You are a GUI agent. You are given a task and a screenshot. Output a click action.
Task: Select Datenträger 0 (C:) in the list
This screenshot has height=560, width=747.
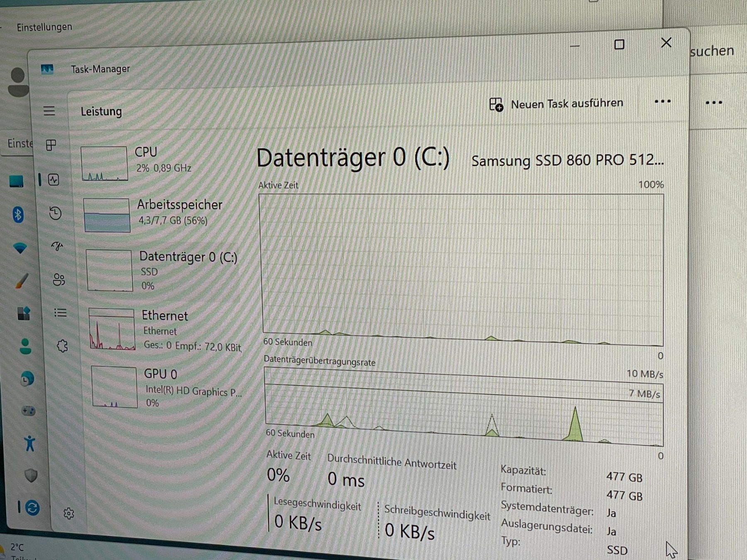pyautogui.click(x=163, y=270)
